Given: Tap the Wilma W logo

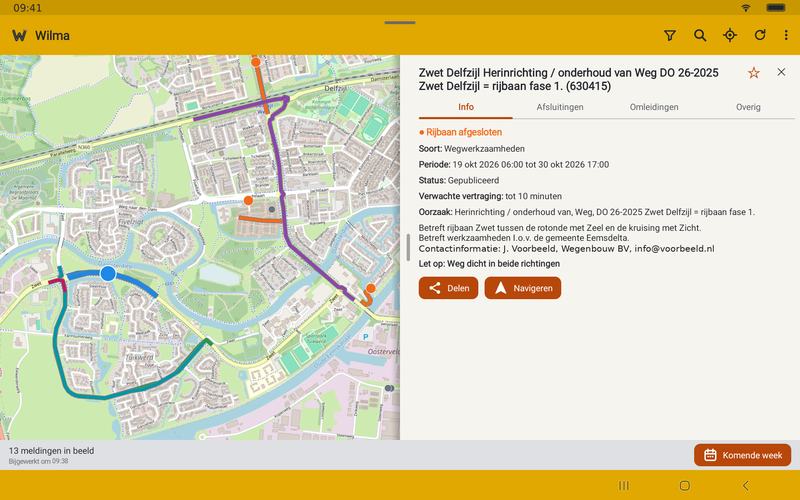Looking at the screenshot, I should [x=19, y=36].
